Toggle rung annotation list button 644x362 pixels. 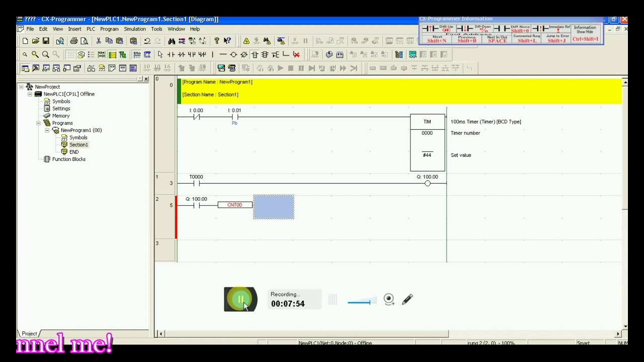(x=91, y=54)
